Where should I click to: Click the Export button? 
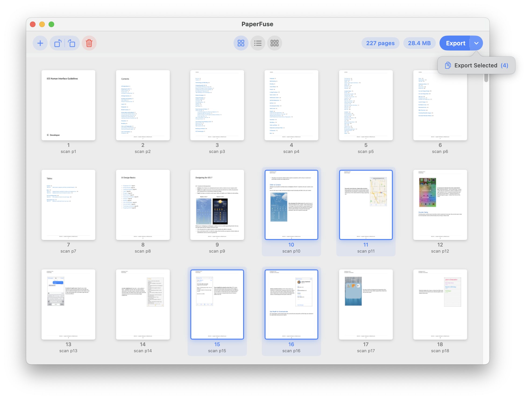click(455, 43)
